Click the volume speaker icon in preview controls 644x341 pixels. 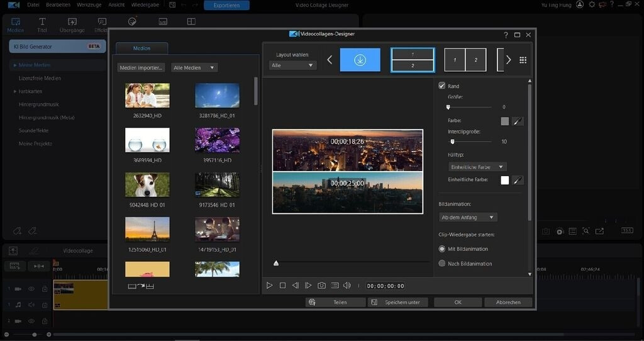click(x=347, y=286)
